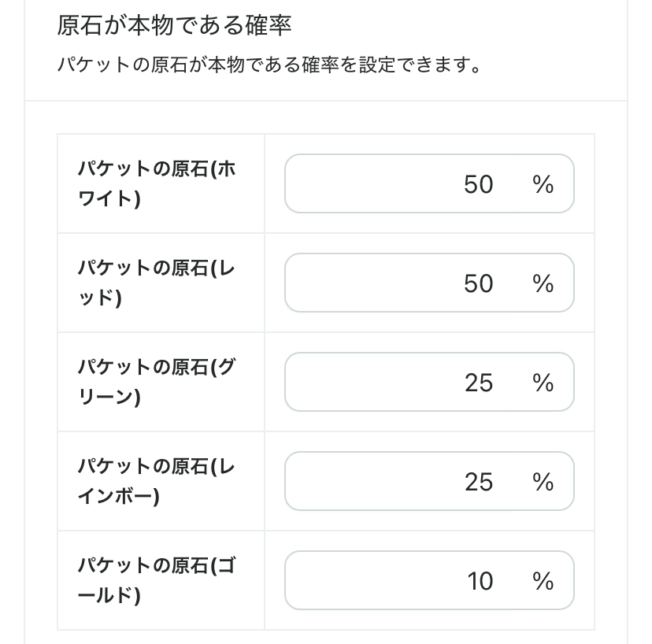The image size is (652, 644).
Task: Click the value 10 in ゴールド field
Action: tap(480, 581)
